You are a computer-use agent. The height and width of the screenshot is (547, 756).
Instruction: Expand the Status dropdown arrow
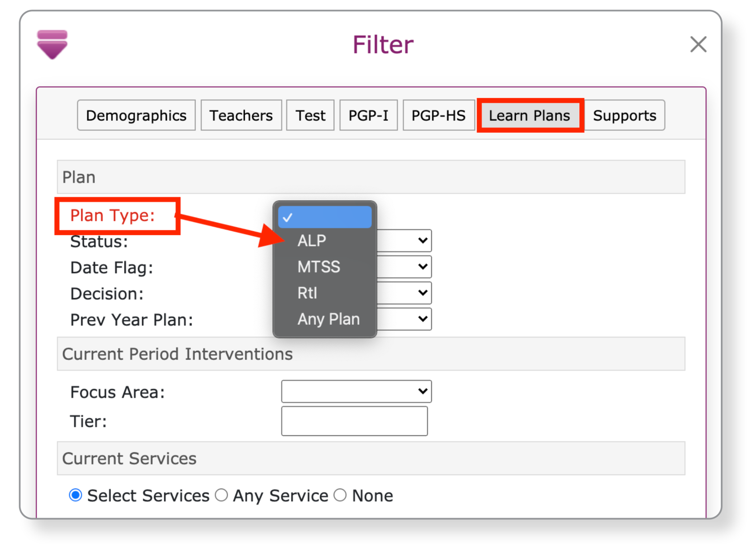[x=422, y=240]
